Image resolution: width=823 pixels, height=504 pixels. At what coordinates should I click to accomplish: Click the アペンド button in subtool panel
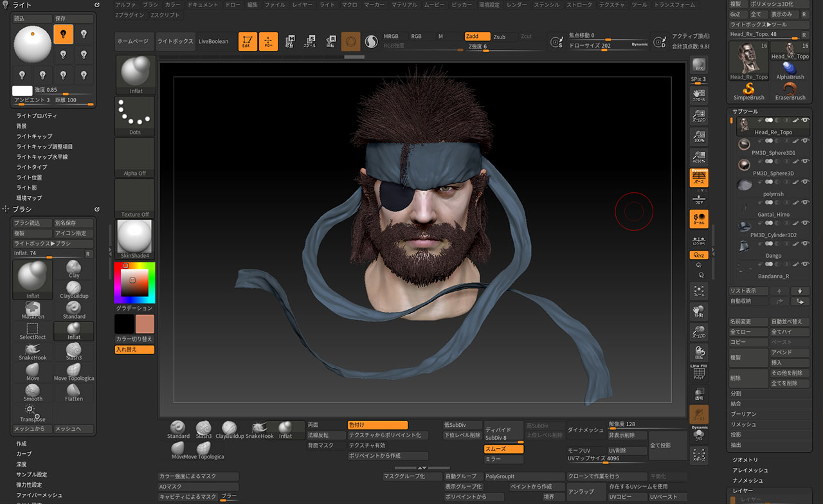tap(790, 352)
